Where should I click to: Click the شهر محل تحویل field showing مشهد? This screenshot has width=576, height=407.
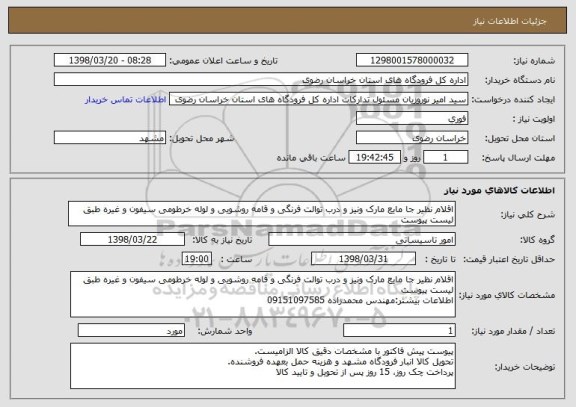[110, 138]
